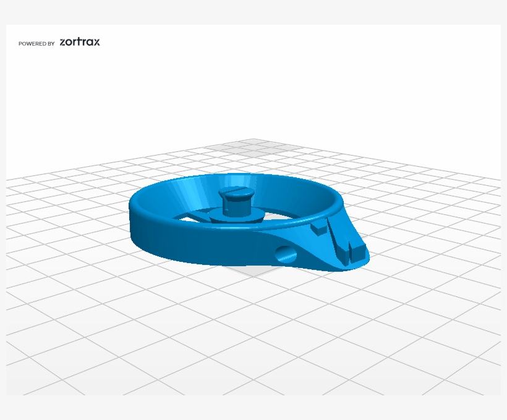Screen dimensions: 507x420
Task: Click the "POWERED BY" text label
Action: (x=36, y=44)
